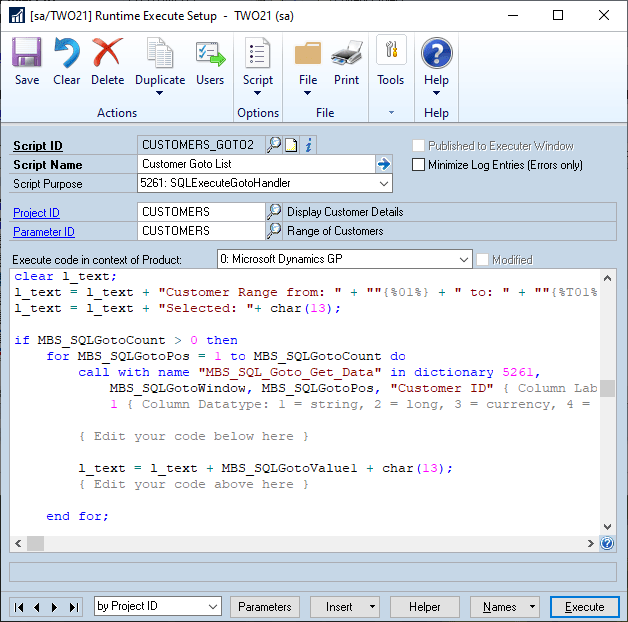Open Parameter ID lookup magnifier
This screenshot has width=628, height=622.
274,231
